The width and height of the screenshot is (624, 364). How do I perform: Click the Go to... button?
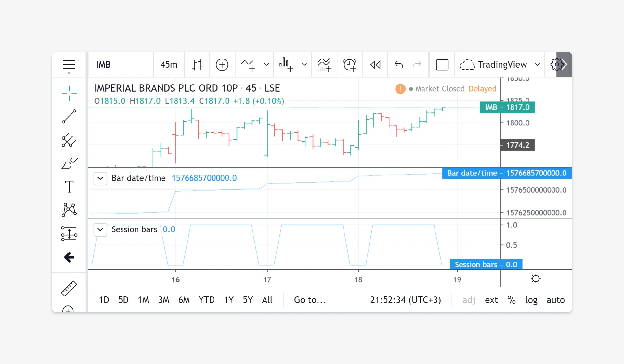(310, 300)
